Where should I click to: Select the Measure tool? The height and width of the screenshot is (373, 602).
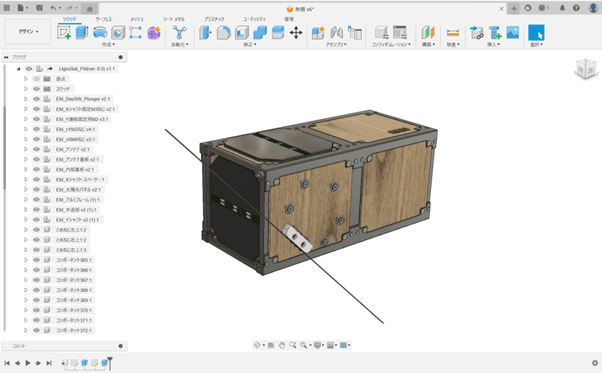(453, 33)
